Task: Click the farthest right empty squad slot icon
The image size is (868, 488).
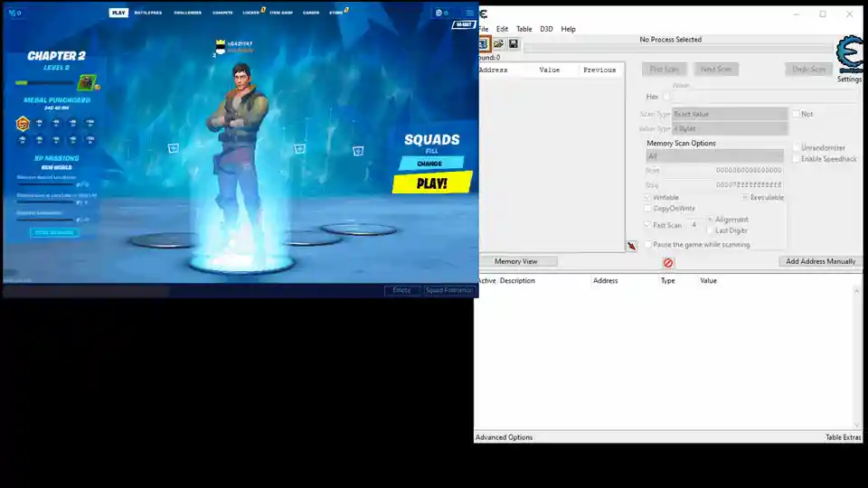Action: click(x=358, y=151)
